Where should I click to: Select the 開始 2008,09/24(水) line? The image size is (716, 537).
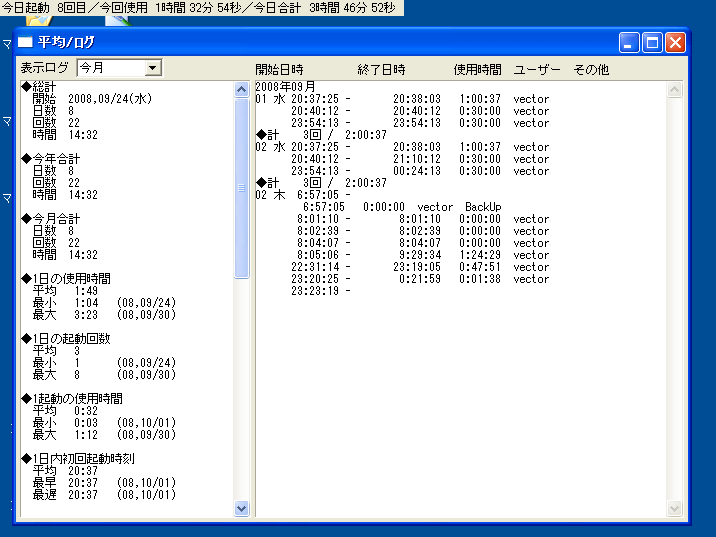click(92, 99)
